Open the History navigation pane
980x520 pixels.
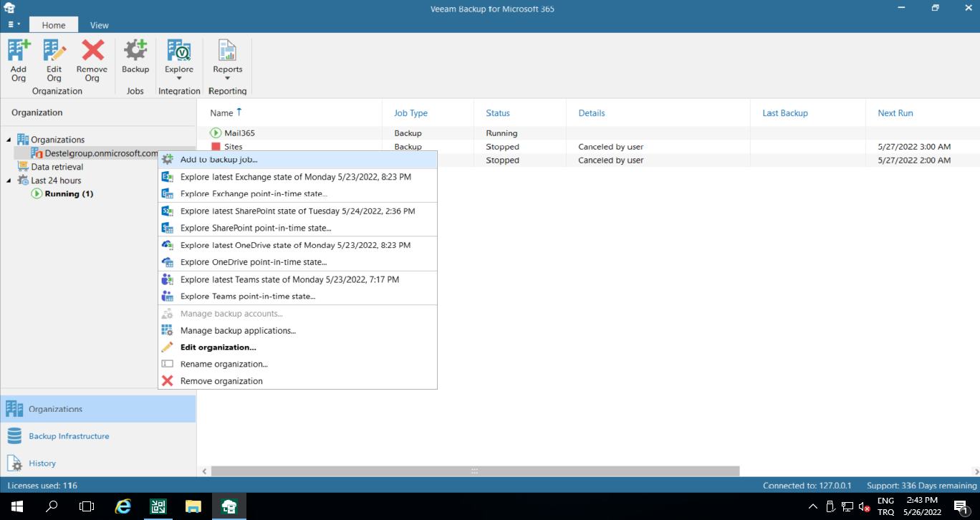97,463
